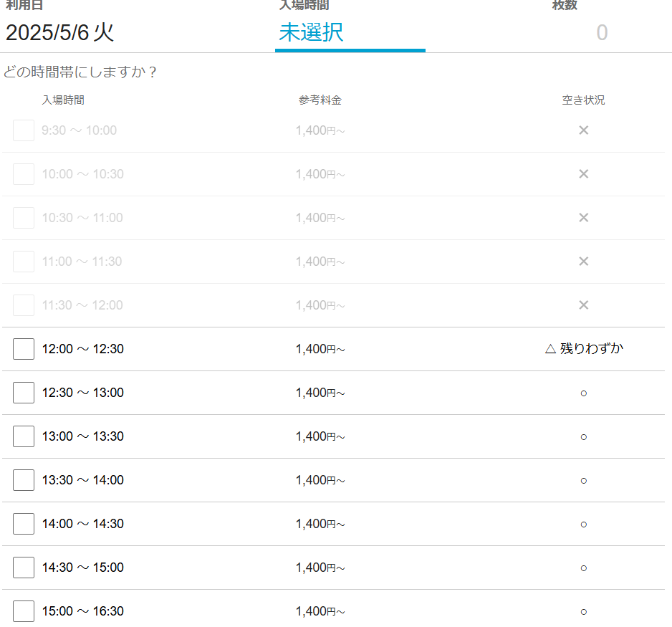Click the 参考料金 column header
672x627 pixels.
pyautogui.click(x=320, y=100)
